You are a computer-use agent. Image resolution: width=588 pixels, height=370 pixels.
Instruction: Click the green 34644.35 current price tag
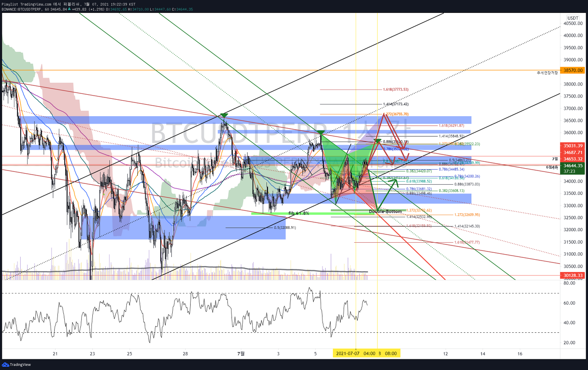pyautogui.click(x=573, y=165)
